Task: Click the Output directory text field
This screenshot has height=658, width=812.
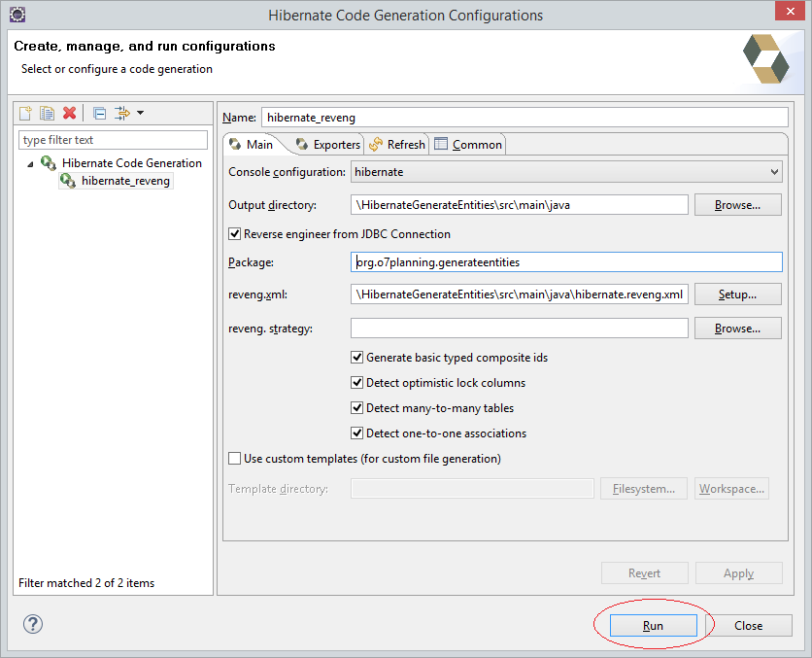Action: 520,205
